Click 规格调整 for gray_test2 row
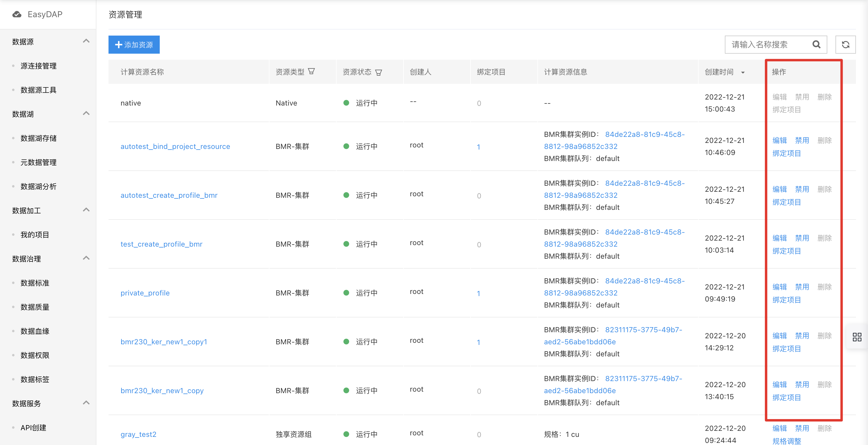This screenshot has height=445, width=868. (786, 441)
